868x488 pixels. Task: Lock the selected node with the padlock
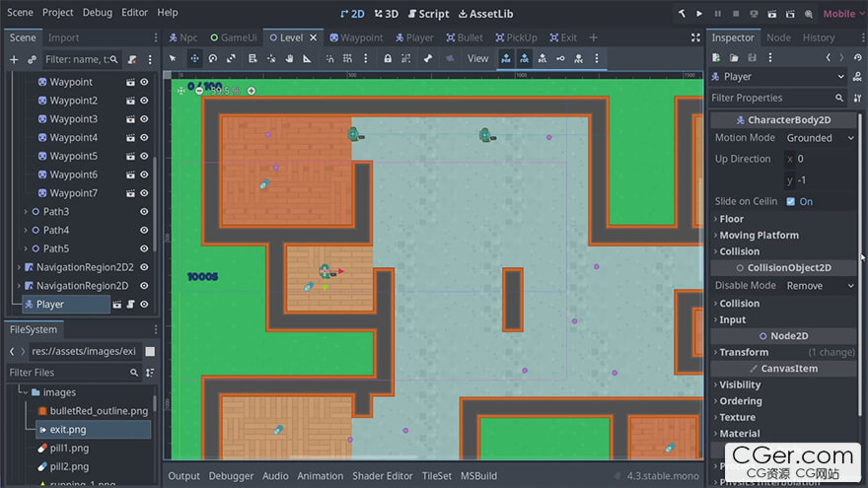pyautogui.click(x=388, y=58)
